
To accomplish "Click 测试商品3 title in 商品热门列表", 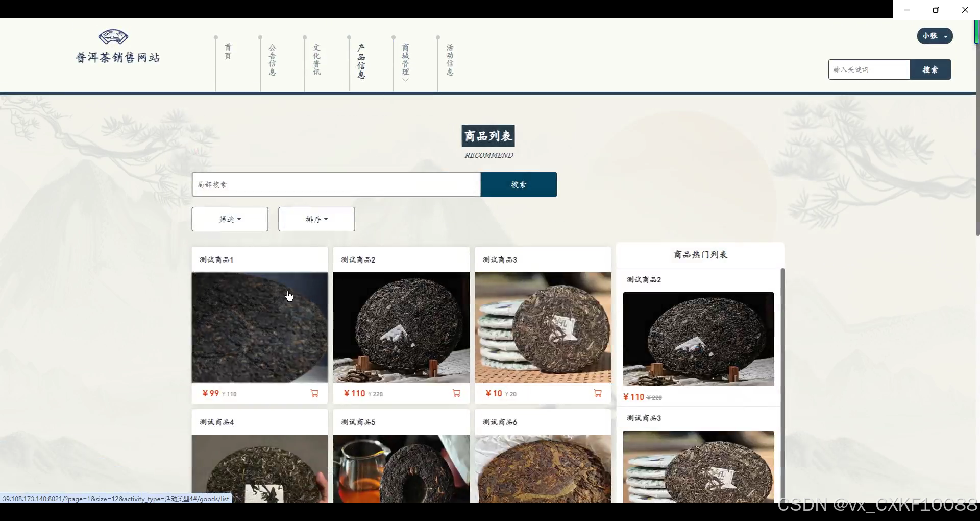I will pyautogui.click(x=644, y=418).
